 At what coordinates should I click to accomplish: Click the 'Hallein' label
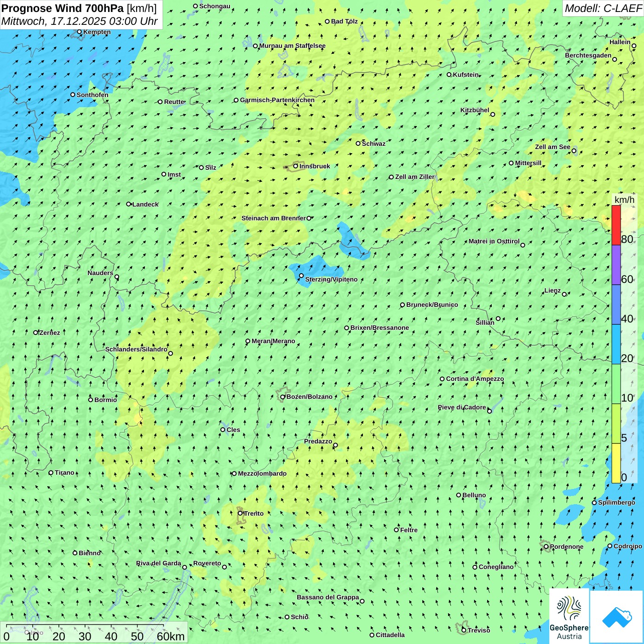[620, 42]
